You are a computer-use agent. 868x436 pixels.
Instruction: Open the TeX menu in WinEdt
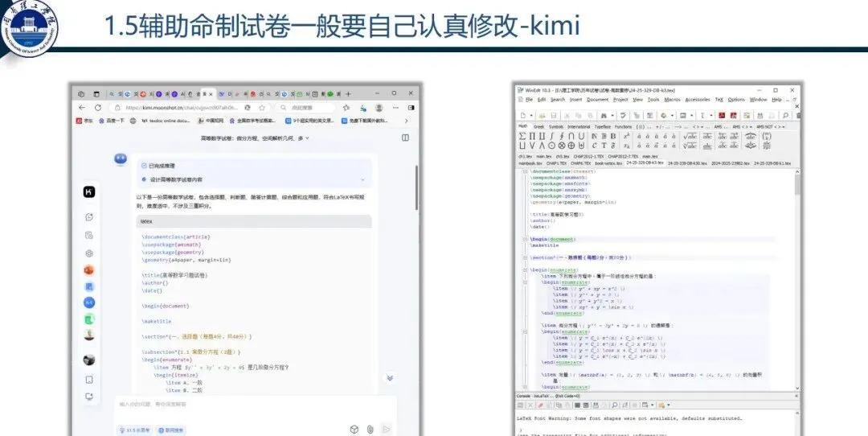pyautogui.click(x=719, y=100)
